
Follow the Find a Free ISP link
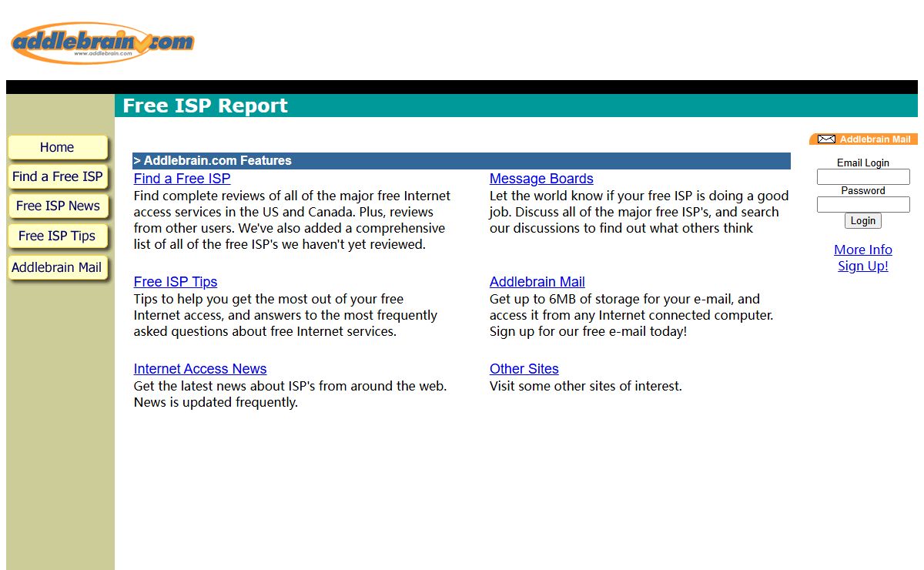click(182, 179)
